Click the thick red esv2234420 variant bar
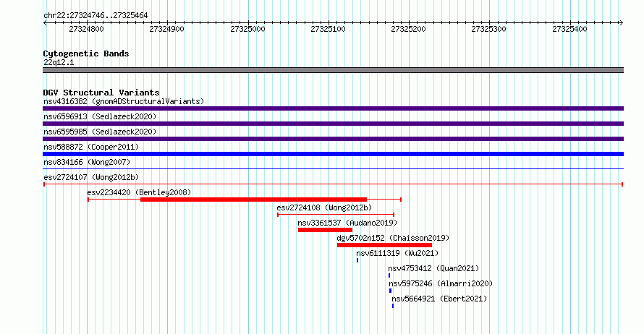The width and height of the screenshot is (644, 334). tap(253, 200)
